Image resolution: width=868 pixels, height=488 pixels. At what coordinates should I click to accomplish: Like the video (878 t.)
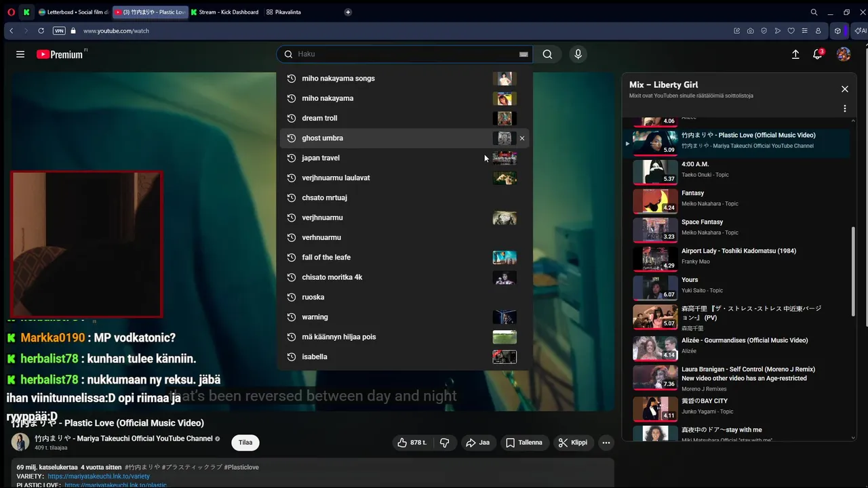click(x=412, y=443)
